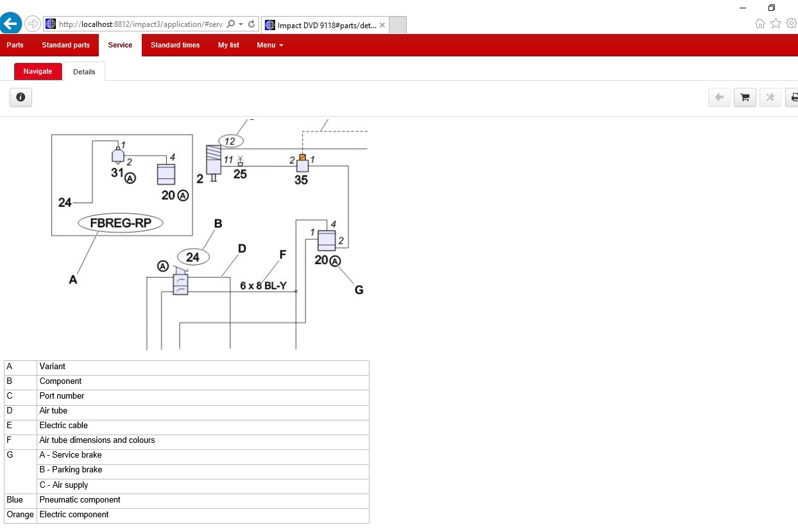
Task: Switch to the Details tab
Action: (x=84, y=72)
